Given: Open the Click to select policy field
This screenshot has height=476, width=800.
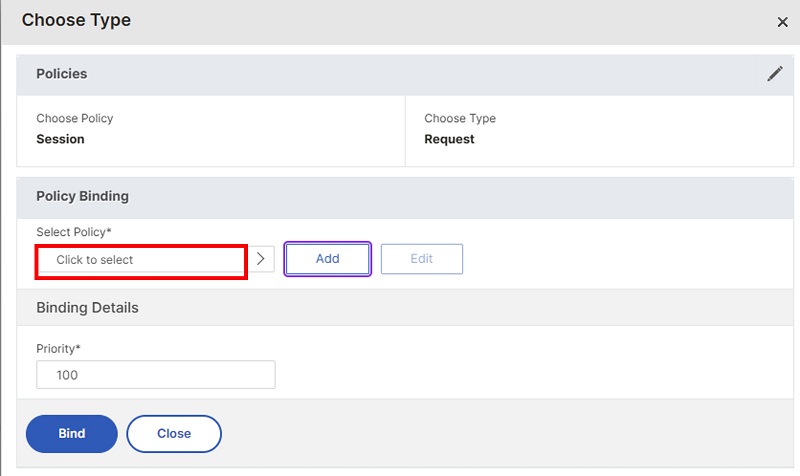Looking at the screenshot, I should 141,260.
